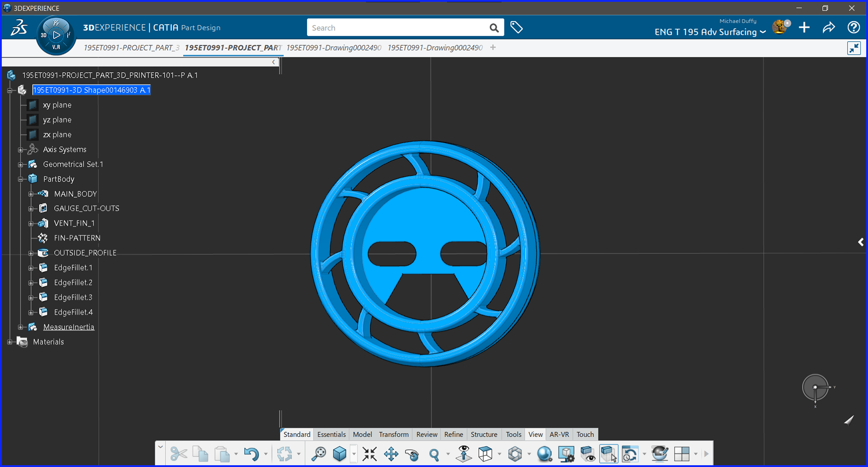This screenshot has width=868, height=467.
Task: Expand the Axis Systems node
Action: (x=20, y=149)
